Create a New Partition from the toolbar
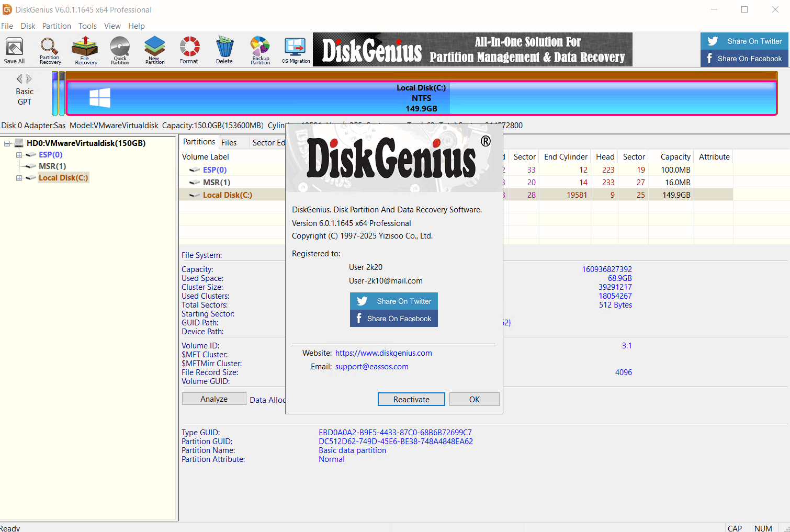 (155, 50)
